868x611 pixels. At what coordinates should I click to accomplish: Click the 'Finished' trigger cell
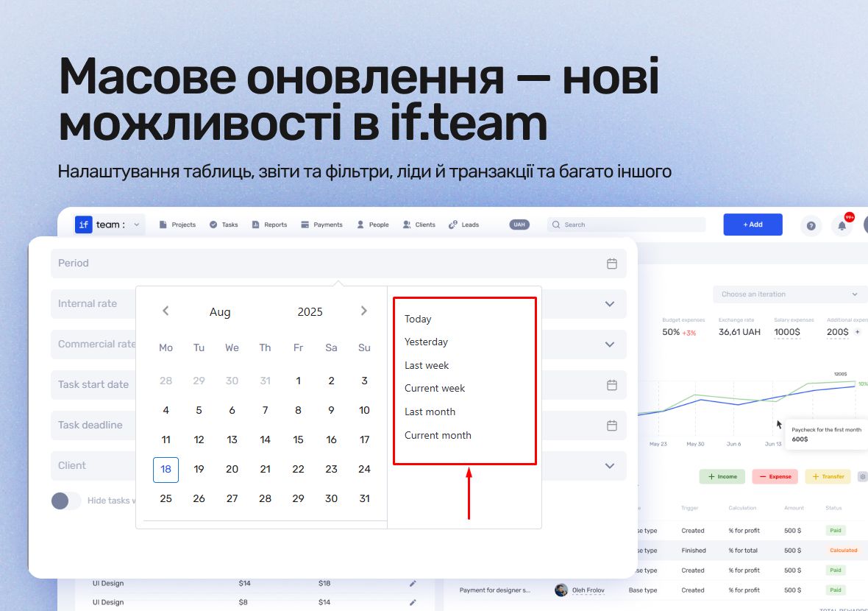(694, 551)
